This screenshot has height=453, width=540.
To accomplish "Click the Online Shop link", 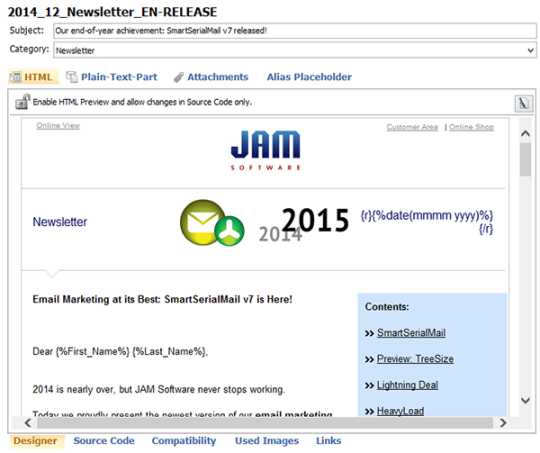I will click(471, 127).
